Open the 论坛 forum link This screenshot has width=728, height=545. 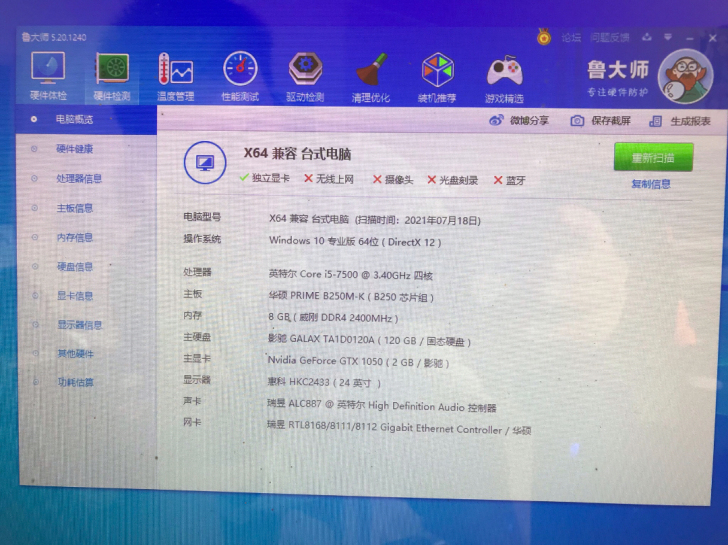coord(571,38)
